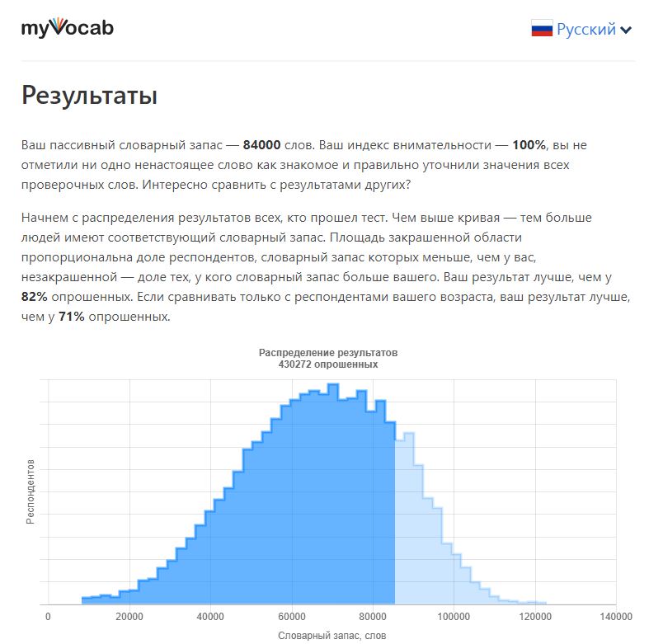Click the Респондентов y-axis label
Screen dimensions: 663x644
click(x=31, y=491)
